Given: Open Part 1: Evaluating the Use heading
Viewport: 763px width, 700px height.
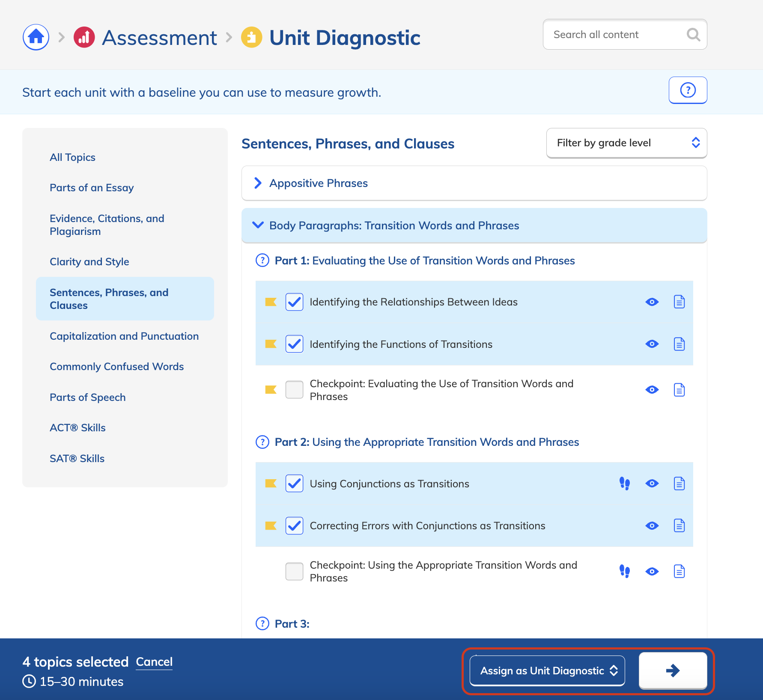Looking at the screenshot, I should pyautogui.click(x=425, y=261).
